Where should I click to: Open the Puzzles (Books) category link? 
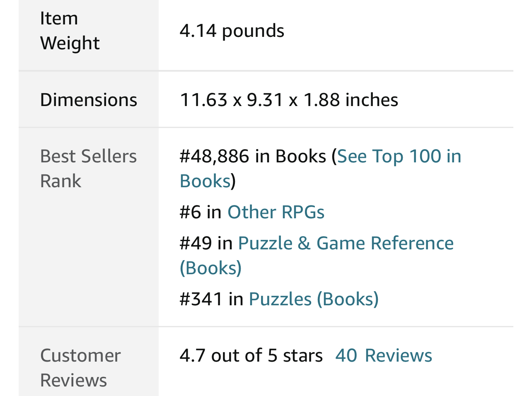(314, 299)
